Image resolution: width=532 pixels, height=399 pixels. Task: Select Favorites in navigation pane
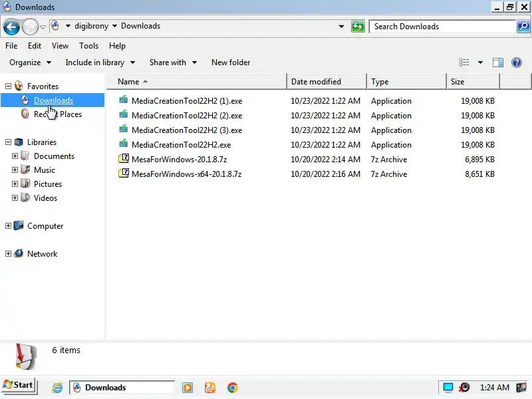pos(43,86)
